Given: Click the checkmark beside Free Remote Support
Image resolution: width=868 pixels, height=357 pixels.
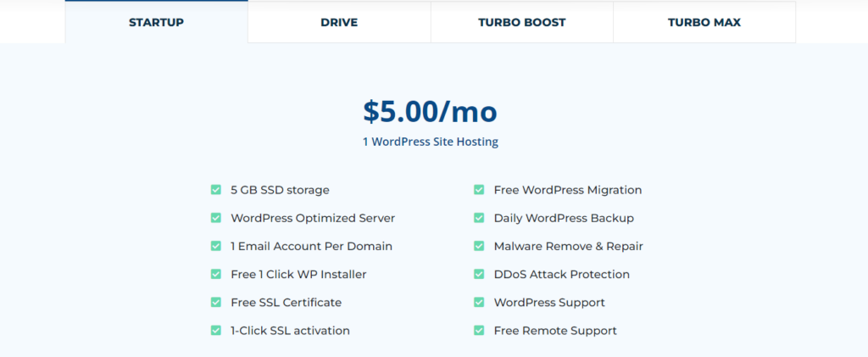Looking at the screenshot, I should point(479,331).
